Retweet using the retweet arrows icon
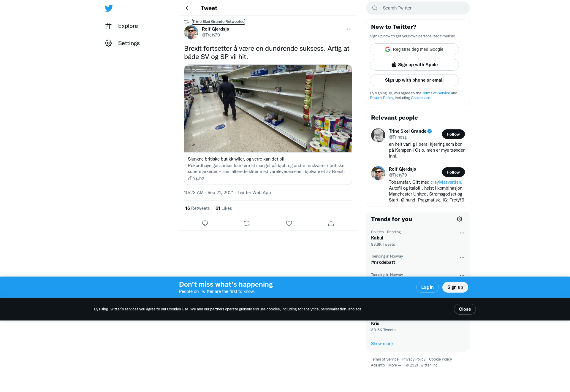Viewport: 570px width, 392px height. 247,223
